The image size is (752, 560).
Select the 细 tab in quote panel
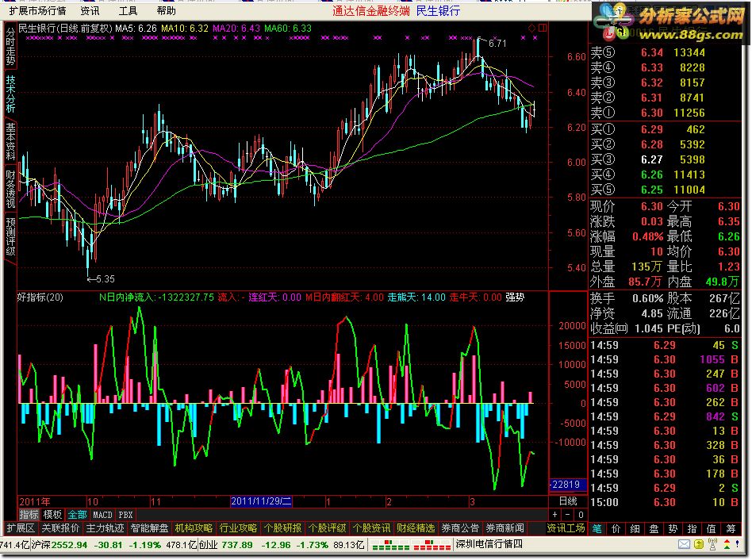(635, 528)
